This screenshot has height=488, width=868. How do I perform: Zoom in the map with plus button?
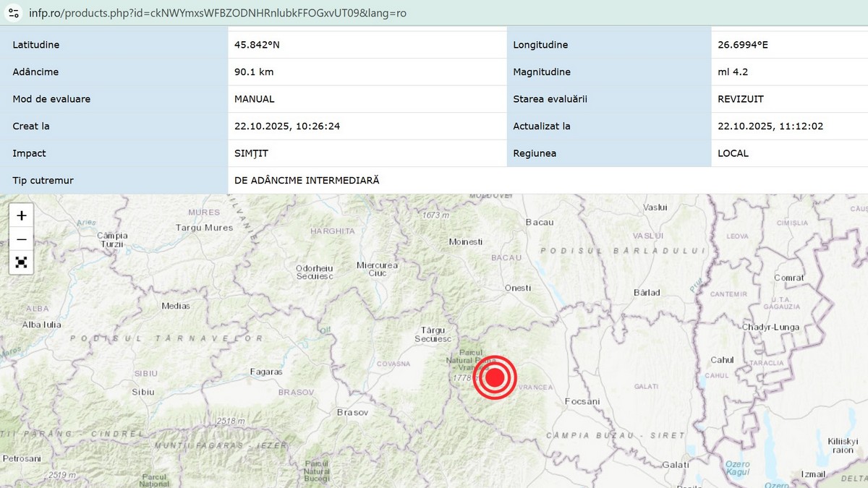[22, 215]
